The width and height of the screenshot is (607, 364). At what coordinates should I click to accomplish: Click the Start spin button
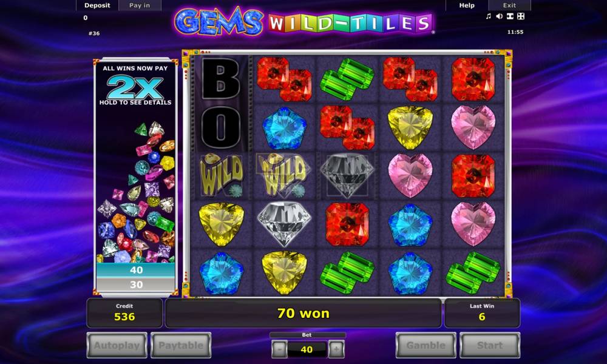490,345
